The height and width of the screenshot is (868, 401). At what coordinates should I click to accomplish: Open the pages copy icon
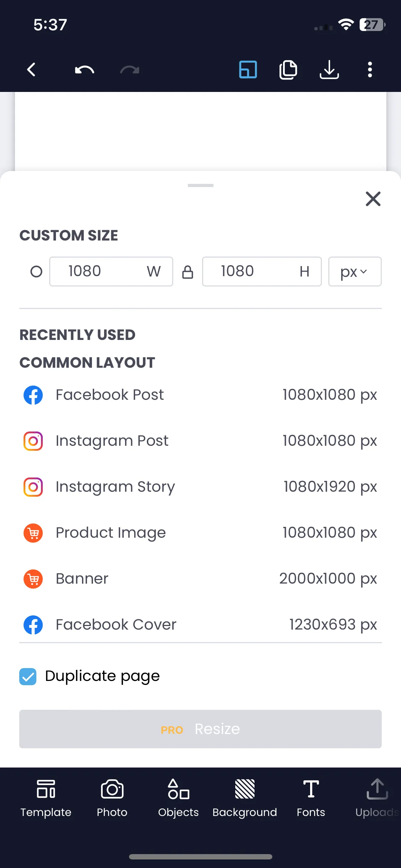pos(288,69)
